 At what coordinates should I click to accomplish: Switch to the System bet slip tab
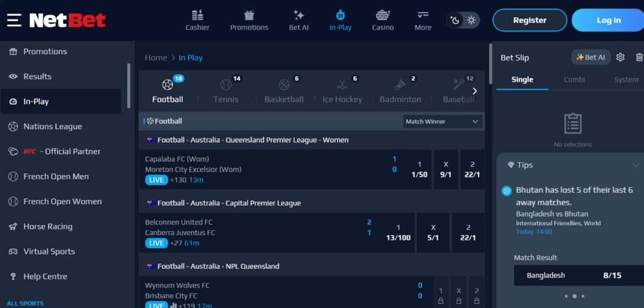pos(626,79)
